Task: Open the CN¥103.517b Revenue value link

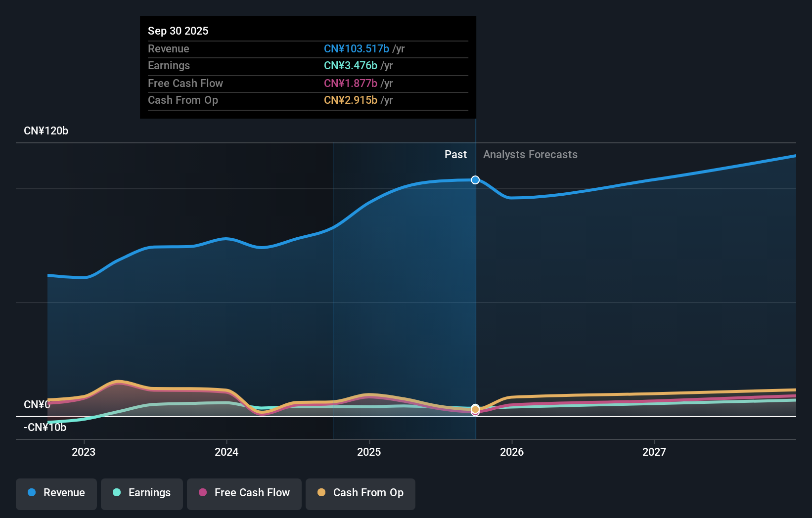Action: click(356, 49)
